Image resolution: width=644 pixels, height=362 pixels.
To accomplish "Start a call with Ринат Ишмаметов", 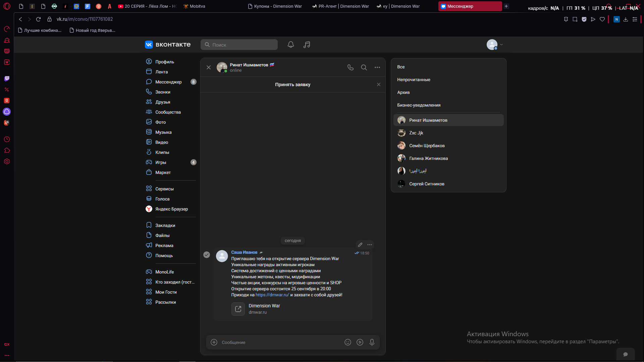I will pos(351,67).
